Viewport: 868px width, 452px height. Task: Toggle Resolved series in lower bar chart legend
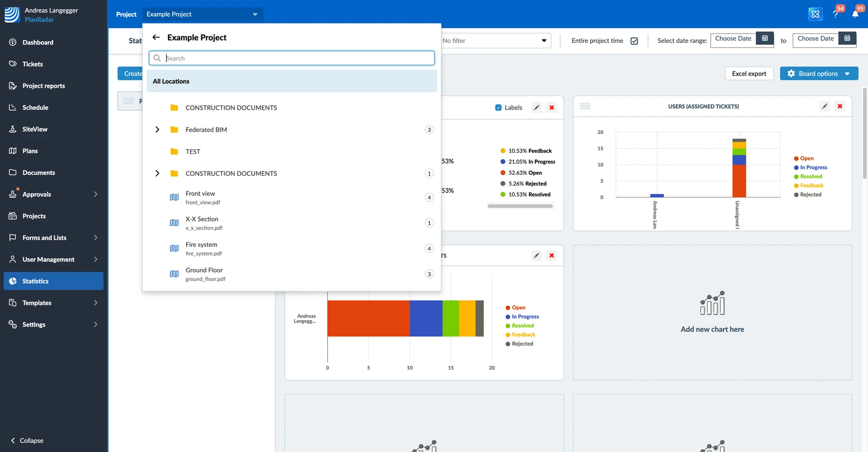pyautogui.click(x=520, y=326)
